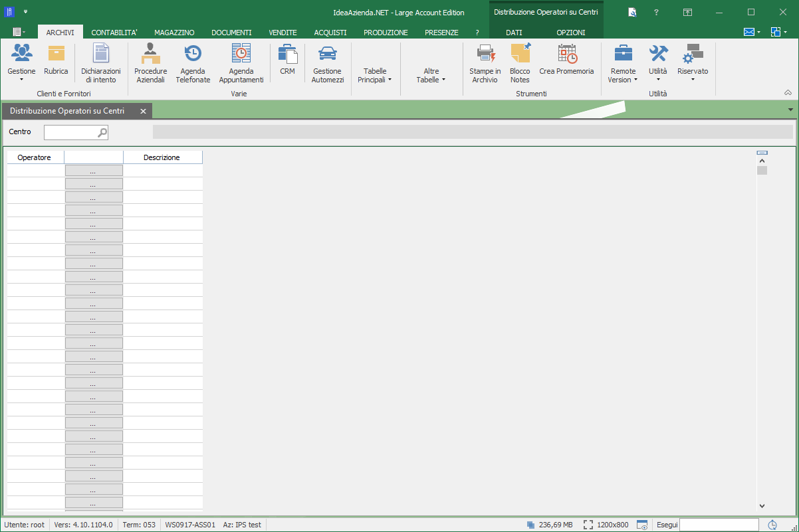
Task: Click the help question mark in title bar
Action: click(656, 12)
